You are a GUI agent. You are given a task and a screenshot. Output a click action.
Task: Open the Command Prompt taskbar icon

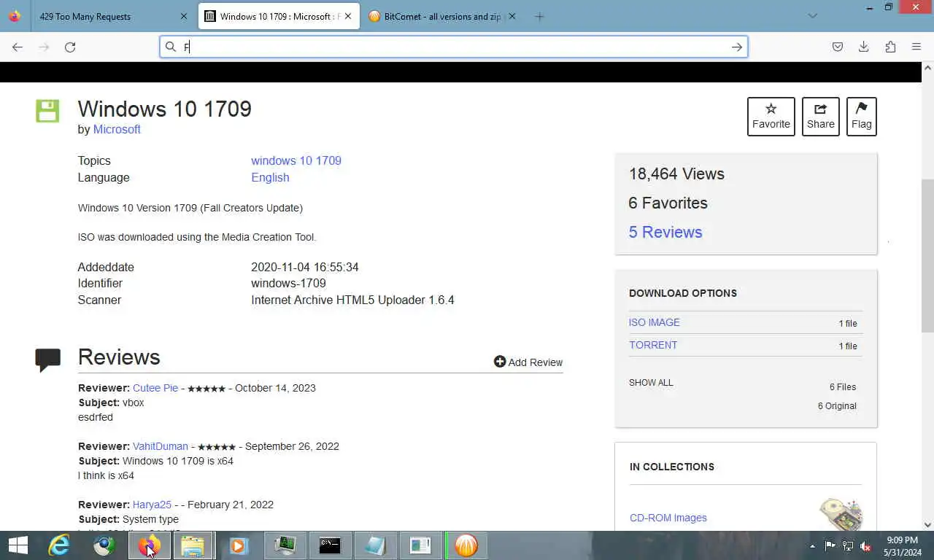[x=330, y=545]
